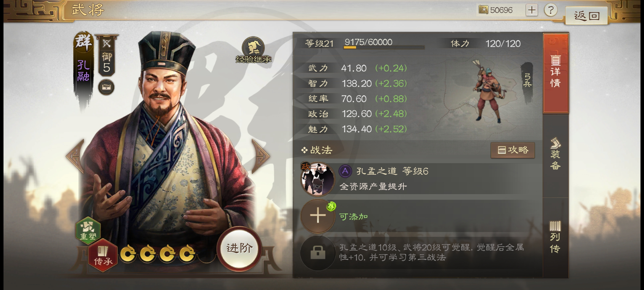Tap the 孔孟之道 skill portrait icon
This screenshot has width=644, height=290.
(x=318, y=179)
